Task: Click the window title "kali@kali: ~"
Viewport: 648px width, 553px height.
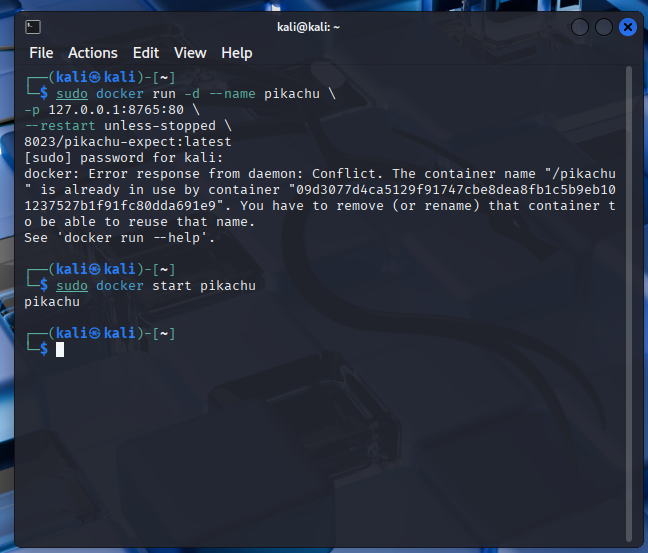Action: [309, 27]
